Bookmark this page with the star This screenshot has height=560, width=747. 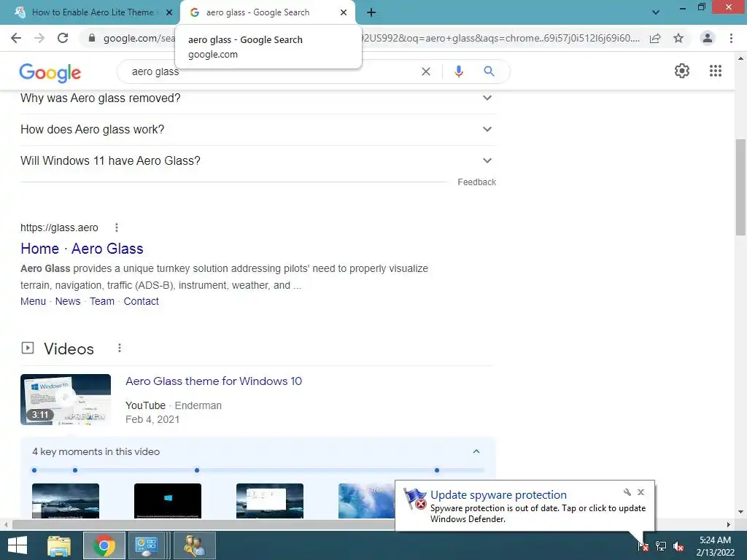678,38
